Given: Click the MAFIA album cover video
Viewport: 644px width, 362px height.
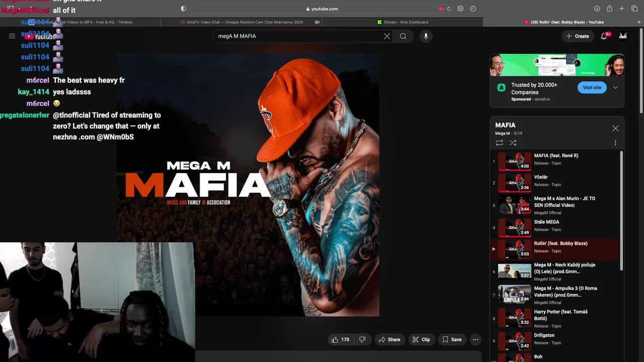Looking at the screenshot, I should pos(248,185).
